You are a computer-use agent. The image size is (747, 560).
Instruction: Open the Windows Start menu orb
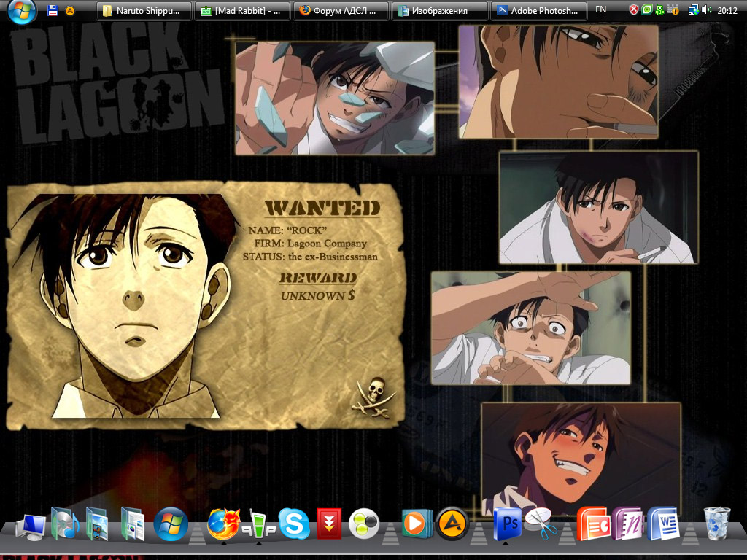(21, 11)
